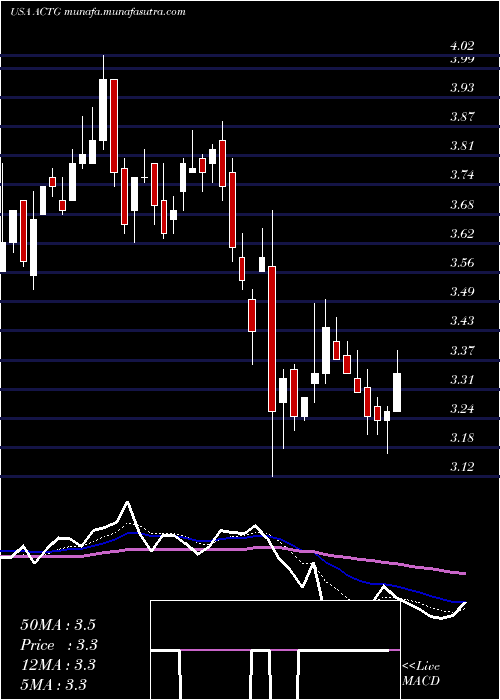Click the longest red candle dropping to 3.24
Viewport: 500px width, 700px height.
pyautogui.click(x=272, y=339)
